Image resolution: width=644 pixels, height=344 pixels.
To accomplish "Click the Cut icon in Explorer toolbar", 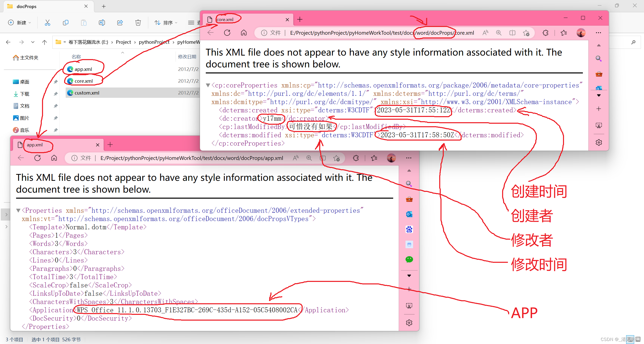I will (x=48, y=23).
